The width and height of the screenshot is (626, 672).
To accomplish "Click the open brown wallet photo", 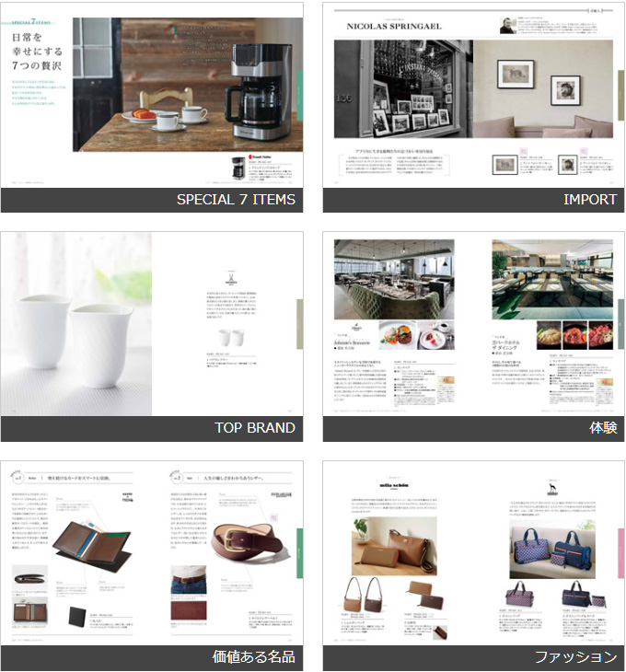I will click(x=92, y=548).
